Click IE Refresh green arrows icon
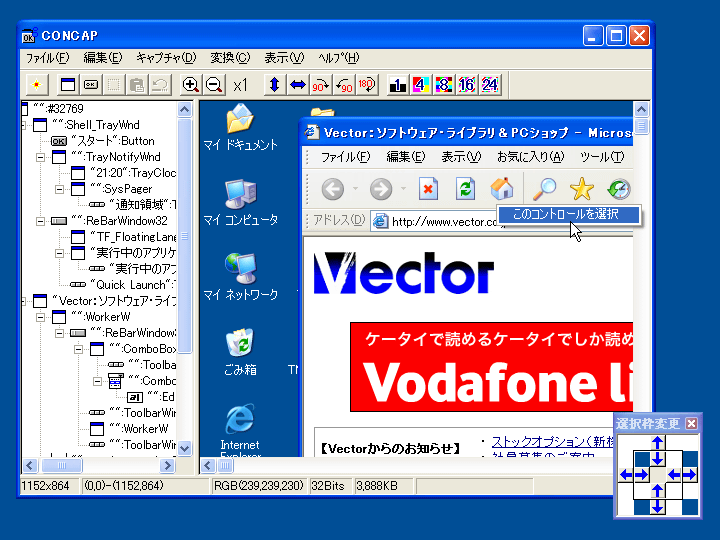Image resolution: width=720 pixels, height=540 pixels. [465, 189]
